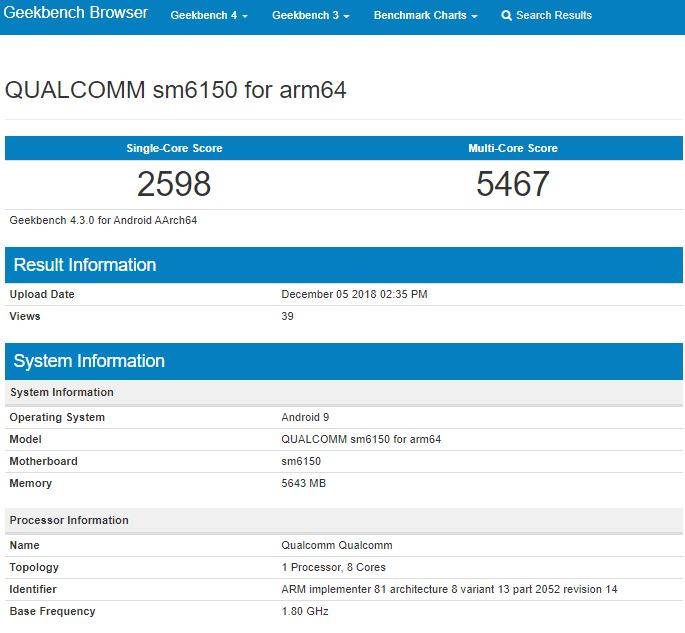Click the Identifier label
This screenshot has width=685, height=633.
33,589
